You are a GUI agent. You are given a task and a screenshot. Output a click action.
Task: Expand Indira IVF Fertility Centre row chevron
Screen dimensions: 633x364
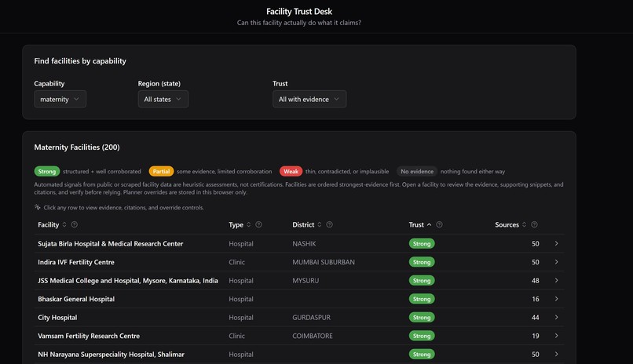[556, 262]
